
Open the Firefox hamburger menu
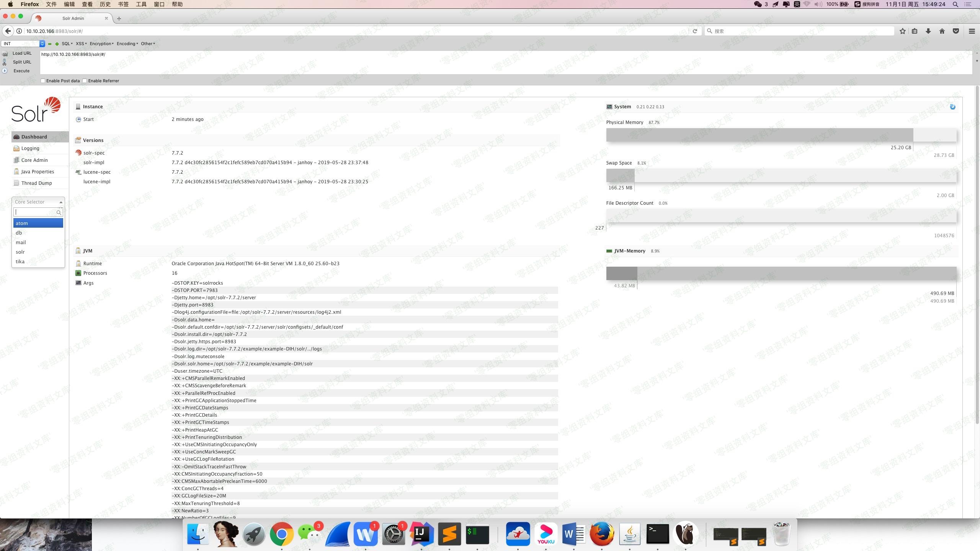click(x=972, y=31)
